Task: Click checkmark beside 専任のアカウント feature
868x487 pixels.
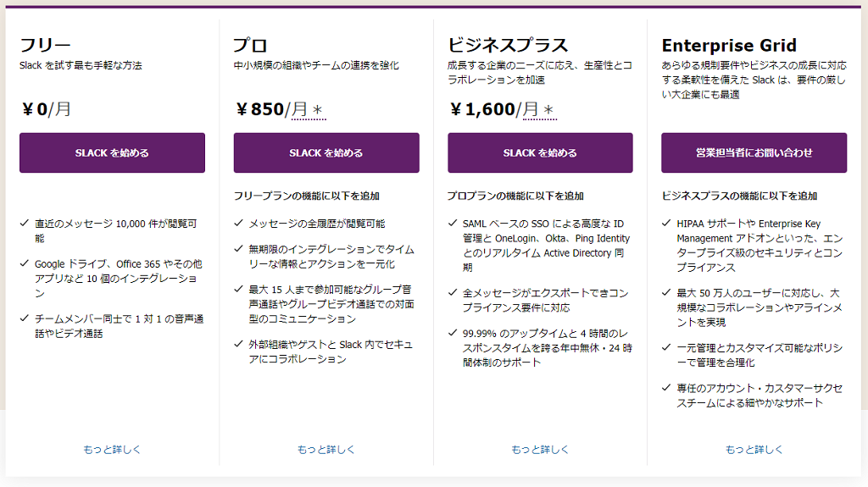Action: [x=665, y=388]
